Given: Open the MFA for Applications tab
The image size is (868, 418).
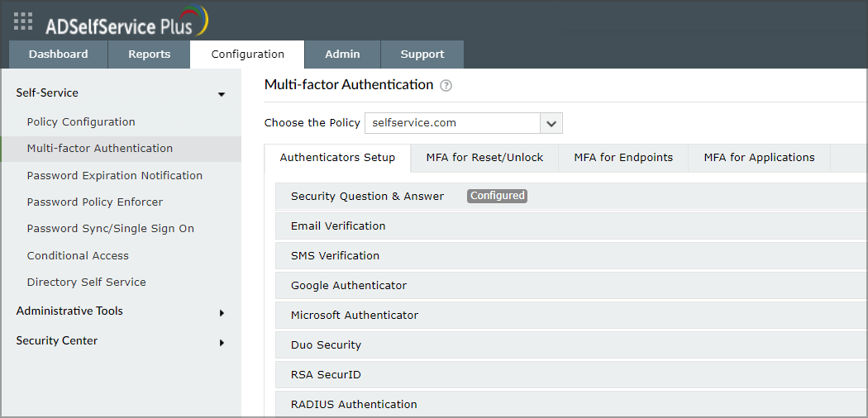Looking at the screenshot, I should [759, 158].
